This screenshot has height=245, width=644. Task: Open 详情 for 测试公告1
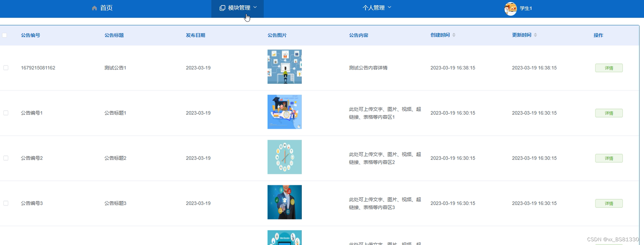609,68
